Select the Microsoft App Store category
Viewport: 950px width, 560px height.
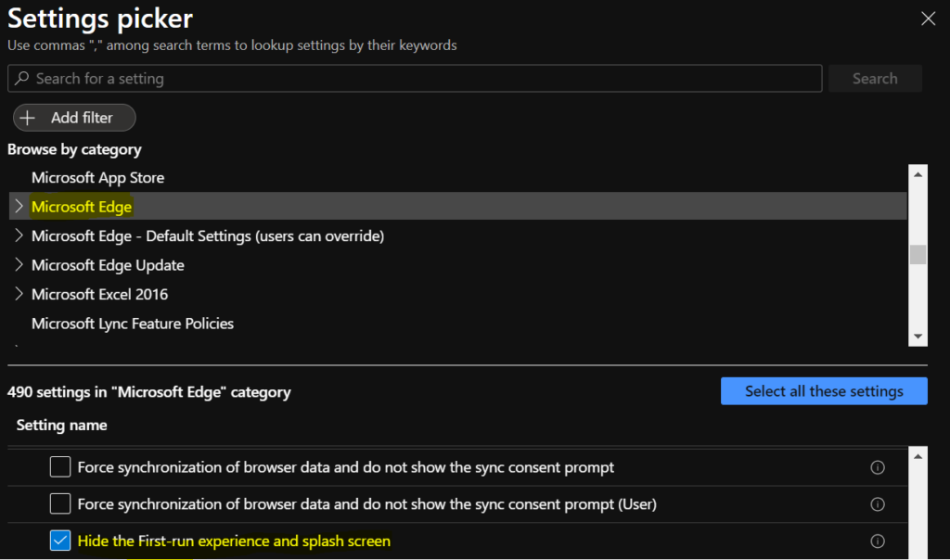(x=97, y=177)
